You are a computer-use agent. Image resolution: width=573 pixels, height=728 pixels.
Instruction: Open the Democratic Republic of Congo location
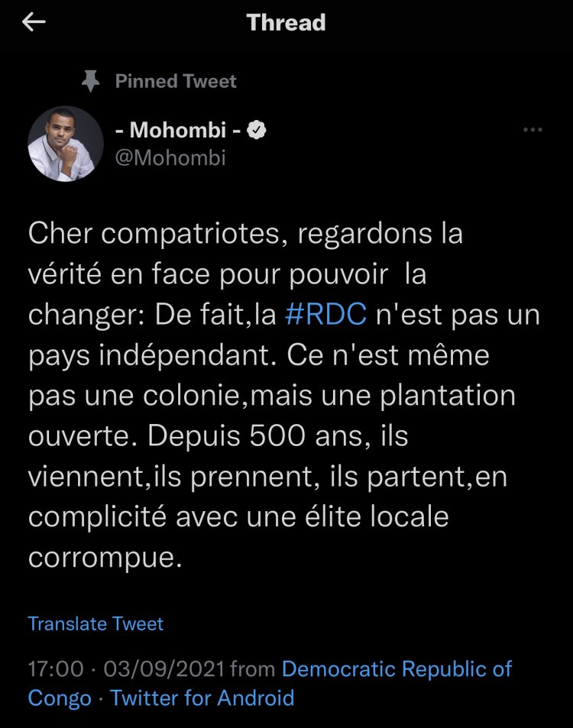[397, 669]
